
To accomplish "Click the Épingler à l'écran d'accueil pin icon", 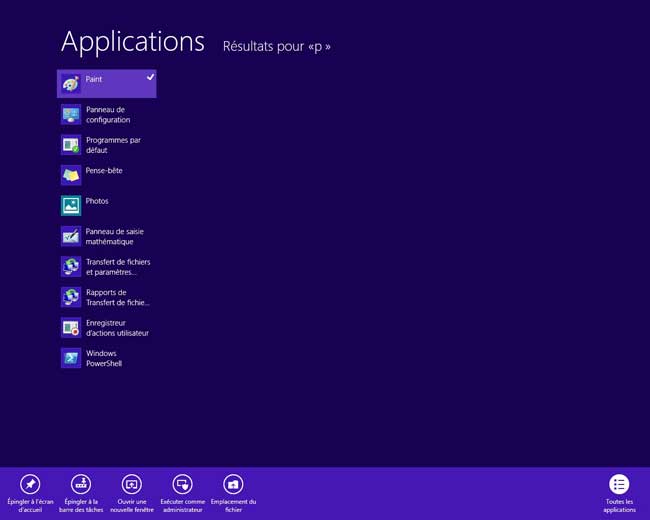I will click(x=30, y=484).
